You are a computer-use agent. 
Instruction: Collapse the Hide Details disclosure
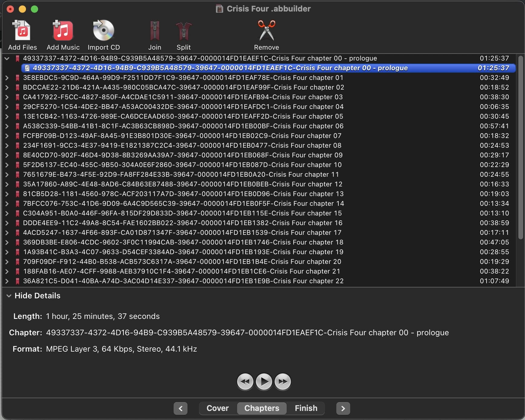(x=9, y=296)
